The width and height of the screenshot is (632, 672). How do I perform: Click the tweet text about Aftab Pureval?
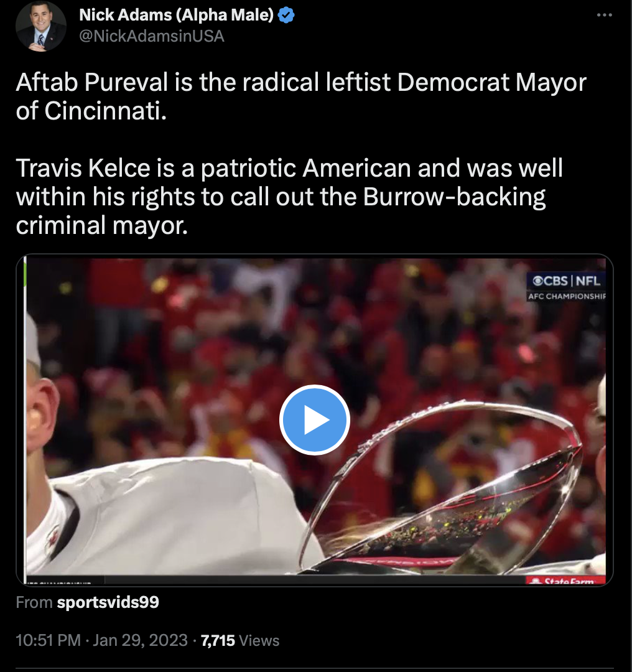[x=301, y=96]
